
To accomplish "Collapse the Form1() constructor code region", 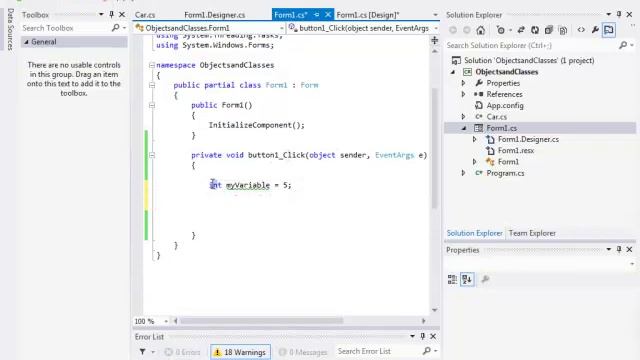I will (x=152, y=105).
